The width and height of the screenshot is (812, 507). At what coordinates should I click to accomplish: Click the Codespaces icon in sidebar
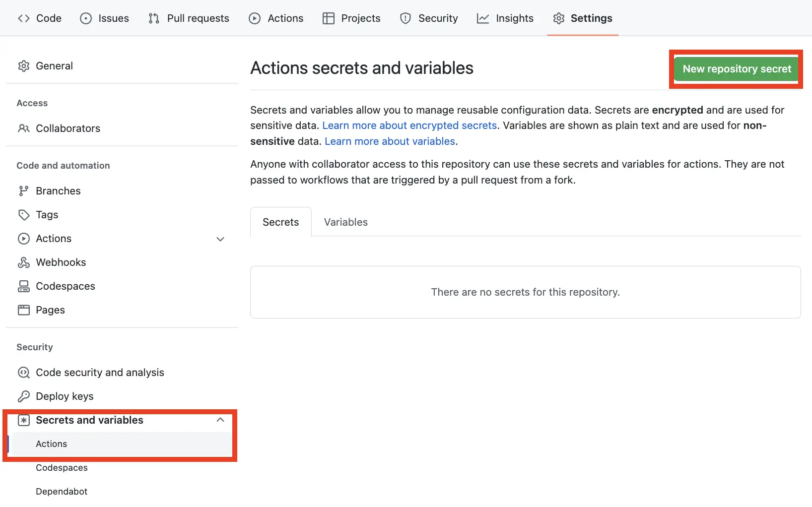click(x=24, y=286)
